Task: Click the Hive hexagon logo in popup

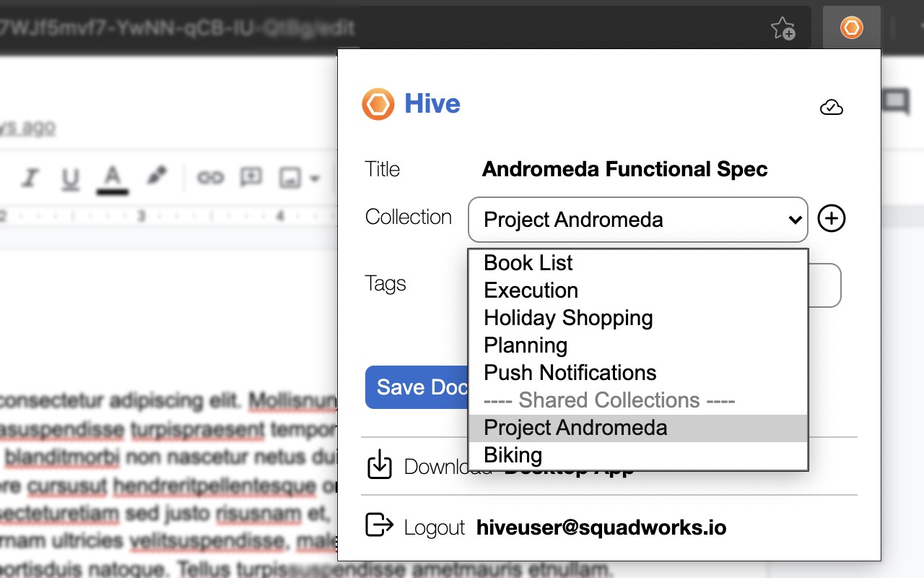Action: click(x=378, y=104)
